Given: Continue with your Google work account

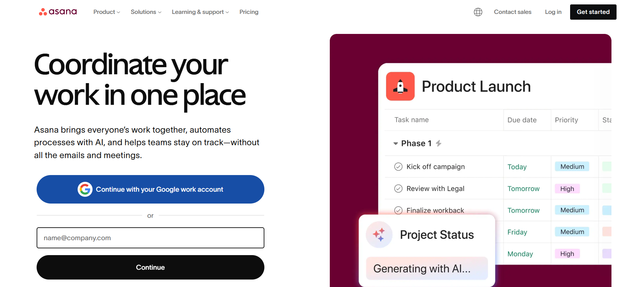Looking at the screenshot, I should click(150, 189).
